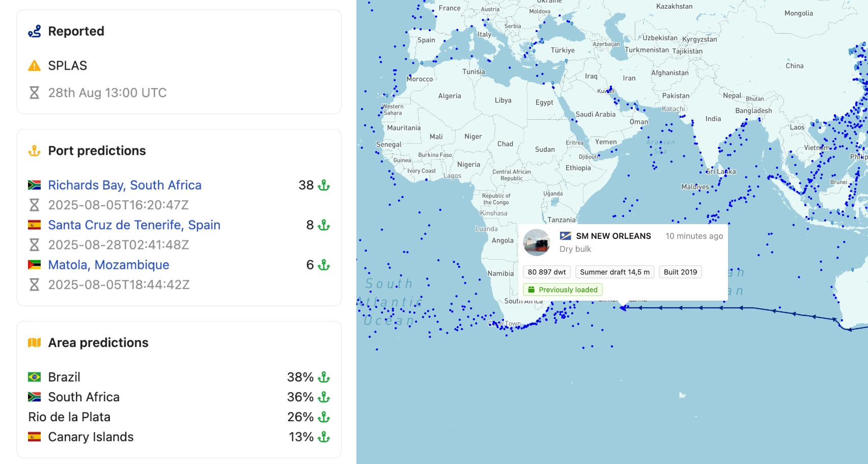This screenshot has width=868, height=464.
Task: Click the Area predictions heading
Action: pyautogui.click(x=98, y=343)
